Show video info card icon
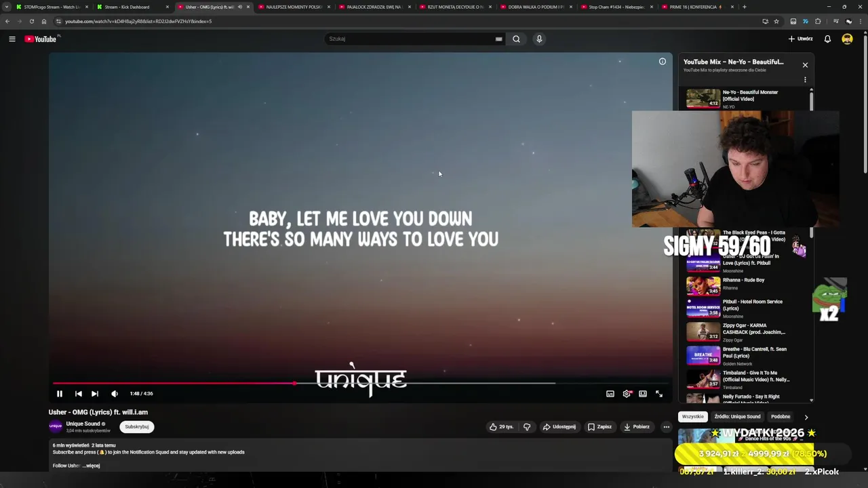This screenshot has height=488, width=868. (x=663, y=62)
